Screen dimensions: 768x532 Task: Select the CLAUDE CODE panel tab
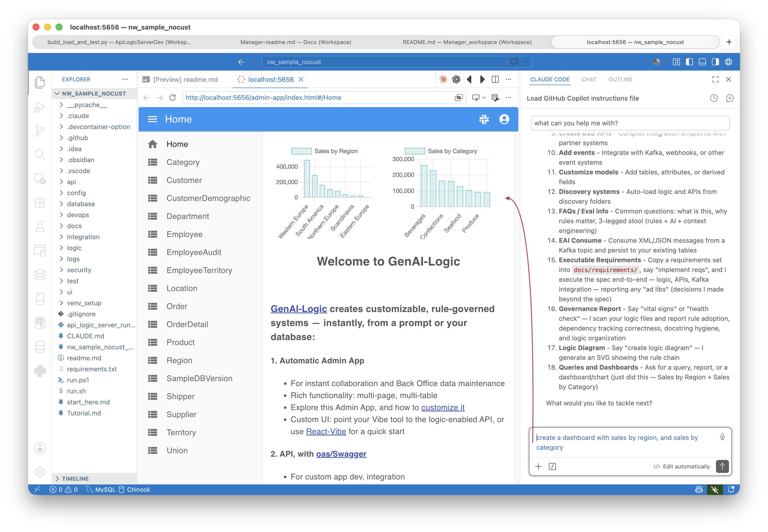click(x=549, y=79)
